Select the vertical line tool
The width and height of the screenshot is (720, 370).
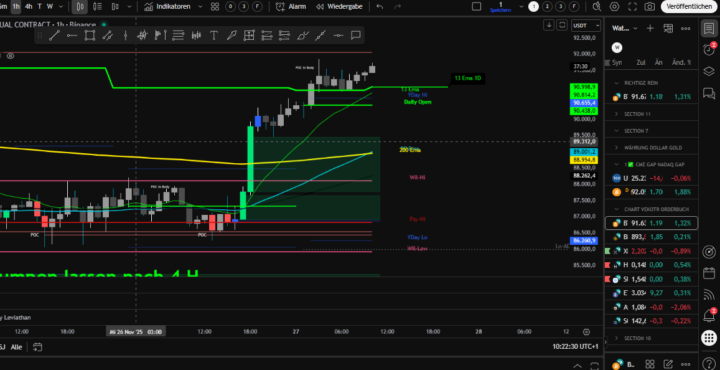pos(125,35)
